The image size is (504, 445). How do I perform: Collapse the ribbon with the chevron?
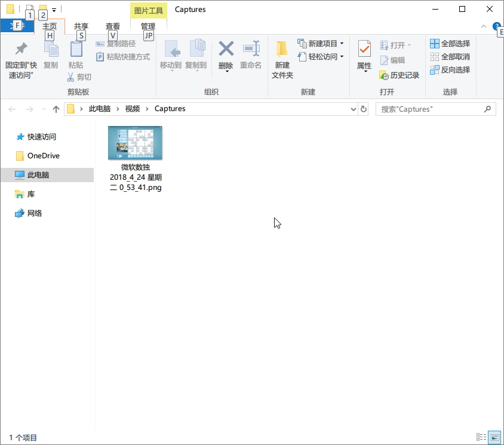point(484,26)
